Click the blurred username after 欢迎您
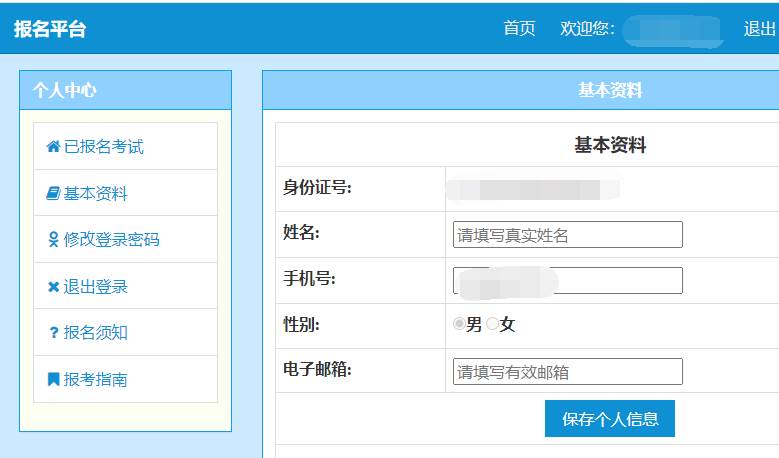This screenshot has height=458, width=779. pos(672,30)
